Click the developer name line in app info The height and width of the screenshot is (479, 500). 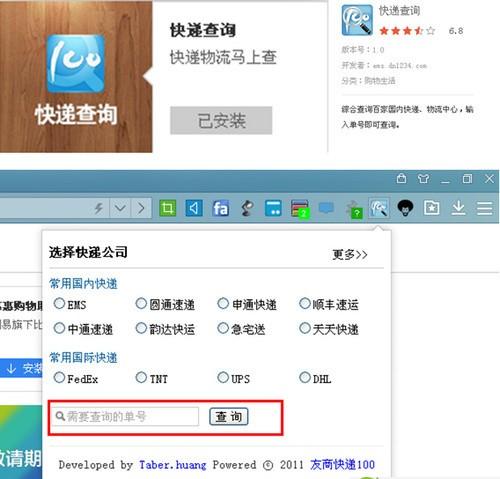point(384,65)
